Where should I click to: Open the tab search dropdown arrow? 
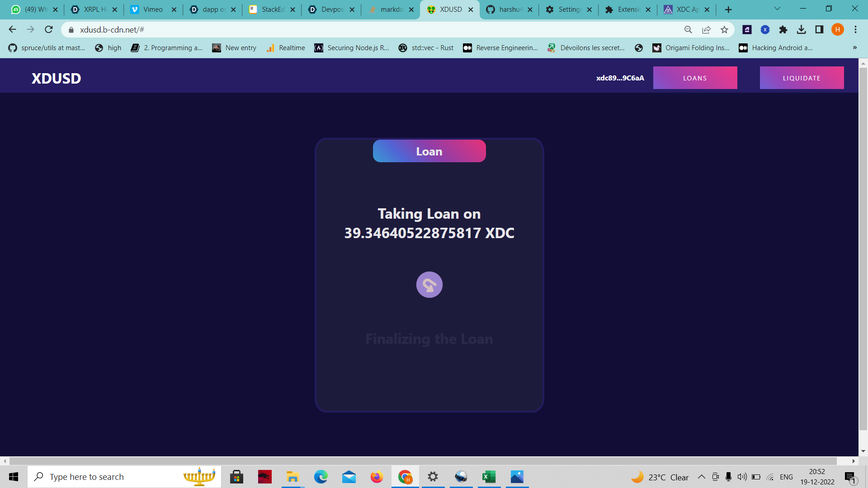(x=777, y=9)
